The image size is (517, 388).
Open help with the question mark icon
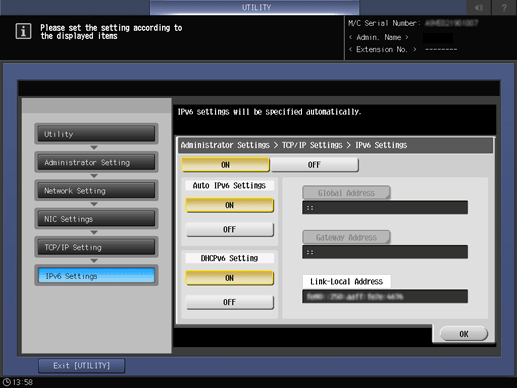tap(504, 7)
